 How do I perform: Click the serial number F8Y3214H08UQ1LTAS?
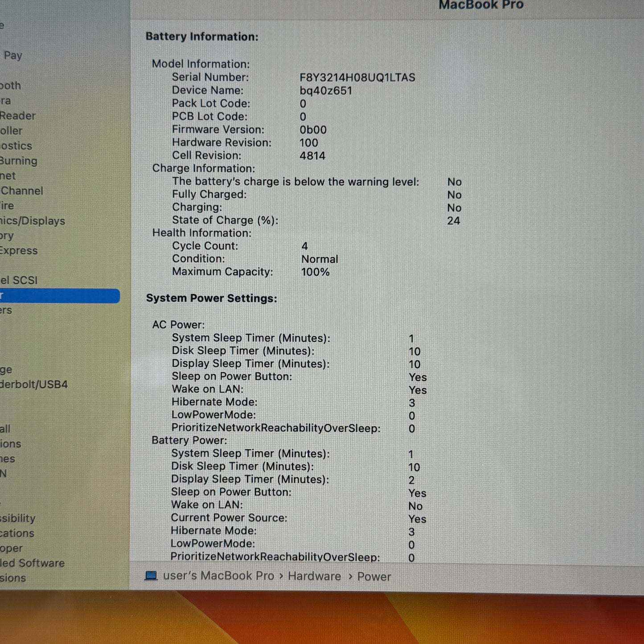pos(357,78)
